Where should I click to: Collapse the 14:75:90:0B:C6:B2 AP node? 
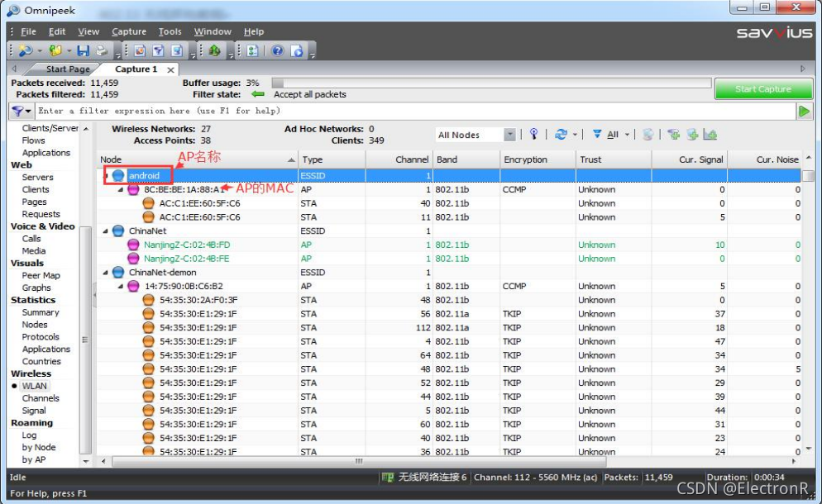121,286
